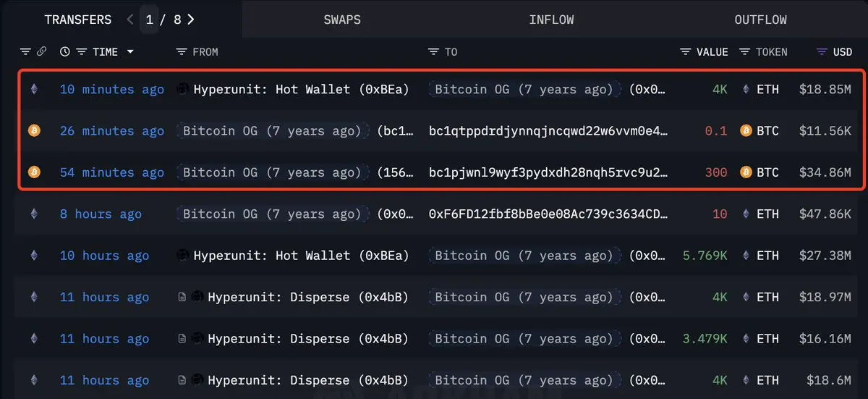Click the Hyperunit logo on the 10 minutes row
The height and width of the screenshot is (399, 868).
(x=183, y=89)
